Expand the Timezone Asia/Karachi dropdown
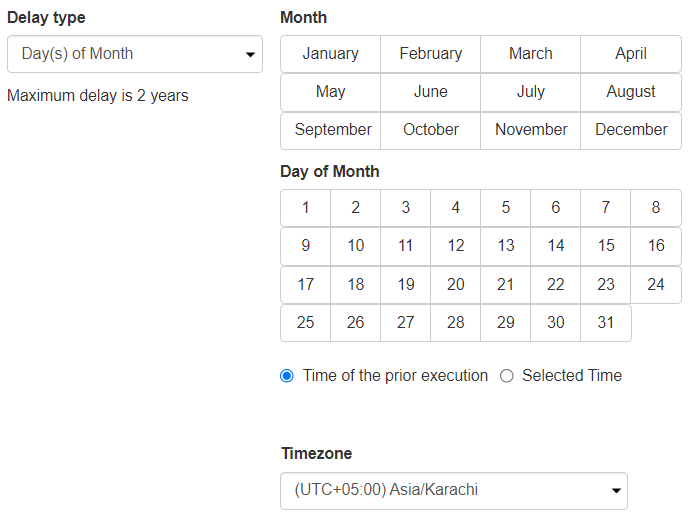The image size is (694, 519). tap(454, 491)
